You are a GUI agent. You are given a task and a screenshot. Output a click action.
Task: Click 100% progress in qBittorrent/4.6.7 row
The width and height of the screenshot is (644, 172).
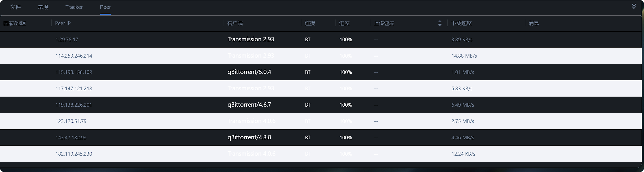(346, 105)
